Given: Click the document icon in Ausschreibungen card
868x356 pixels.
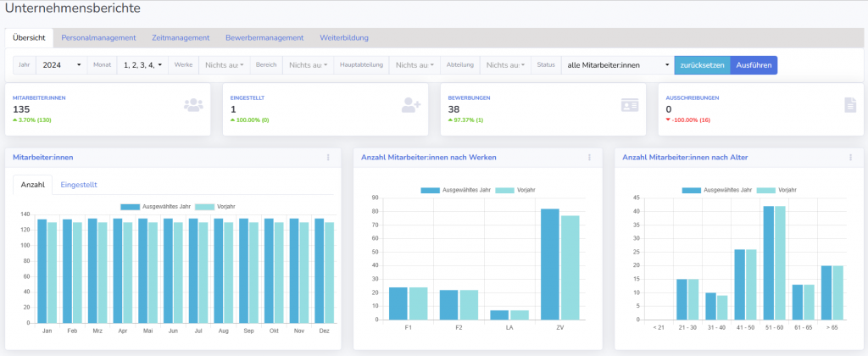Looking at the screenshot, I should pos(849,105).
